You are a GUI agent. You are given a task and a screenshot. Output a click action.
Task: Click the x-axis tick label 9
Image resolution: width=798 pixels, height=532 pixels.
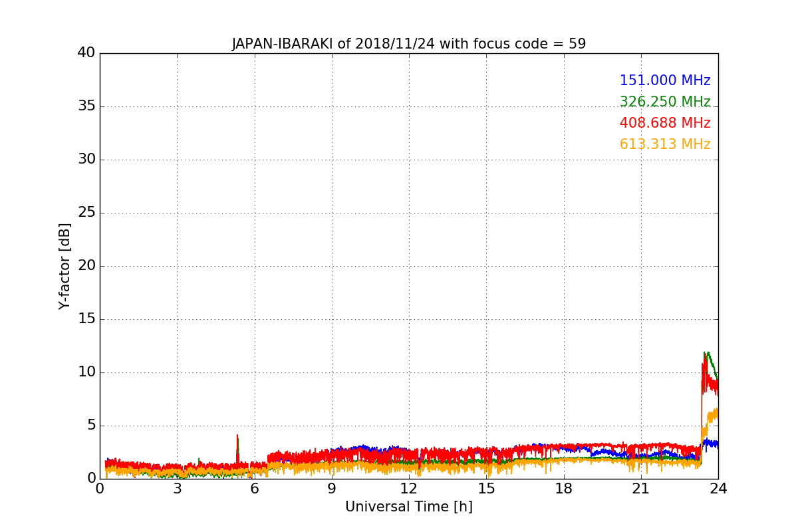click(332, 489)
